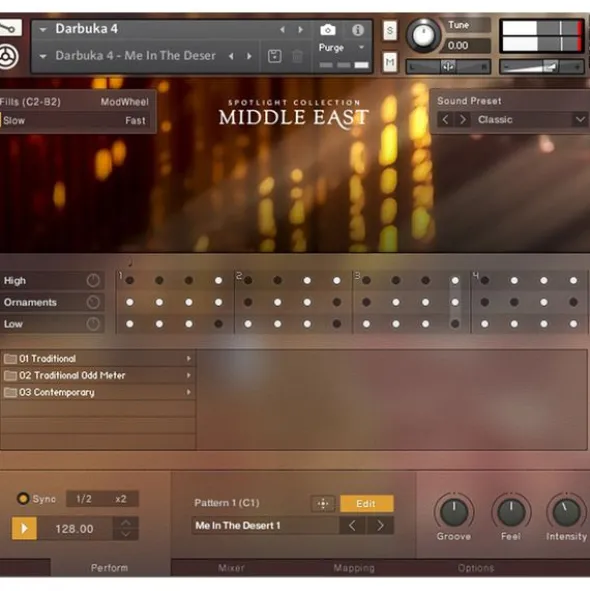Viewport: 590px width, 591px height.
Task: Click the 03 Contemporary folder icon
Action: (x=10, y=392)
